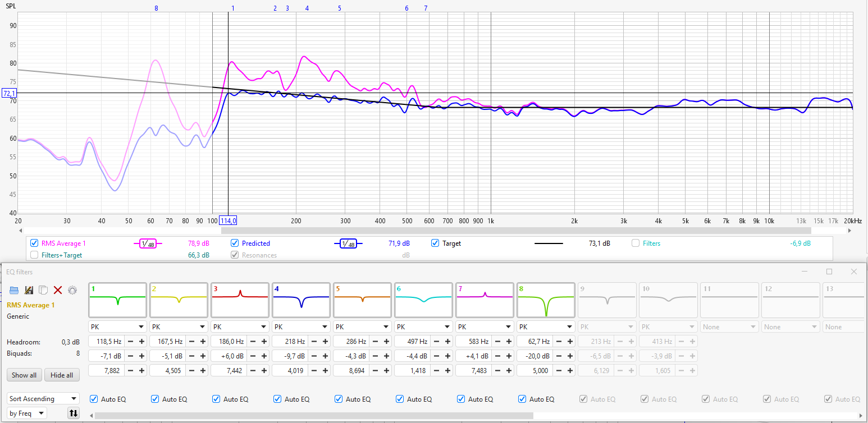This screenshot has height=423, width=868.
Task: Disable Auto EQ for filter 3
Action: pos(217,399)
